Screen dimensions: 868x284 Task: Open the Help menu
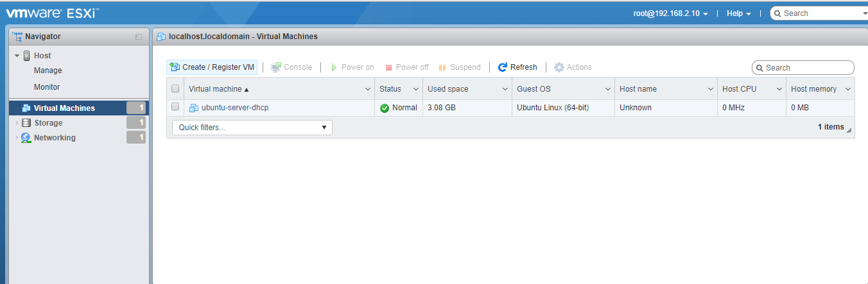(738, 13)
